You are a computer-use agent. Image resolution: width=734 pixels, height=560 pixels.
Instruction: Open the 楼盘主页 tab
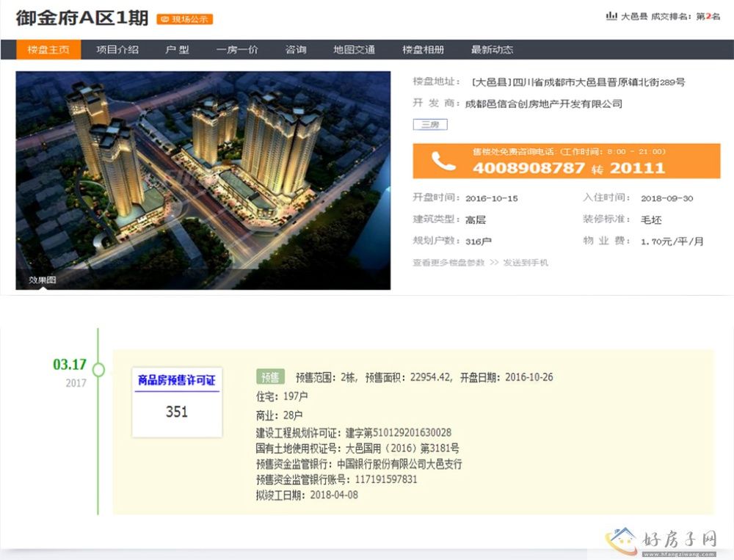point(48,50)
